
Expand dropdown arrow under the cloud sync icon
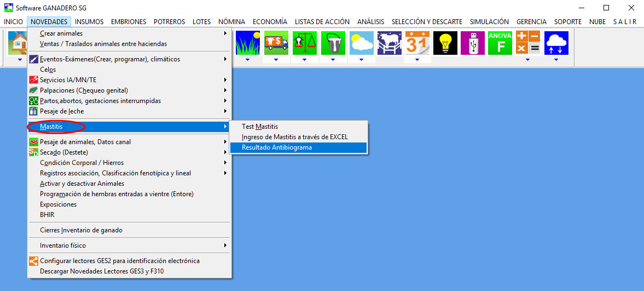556,59
